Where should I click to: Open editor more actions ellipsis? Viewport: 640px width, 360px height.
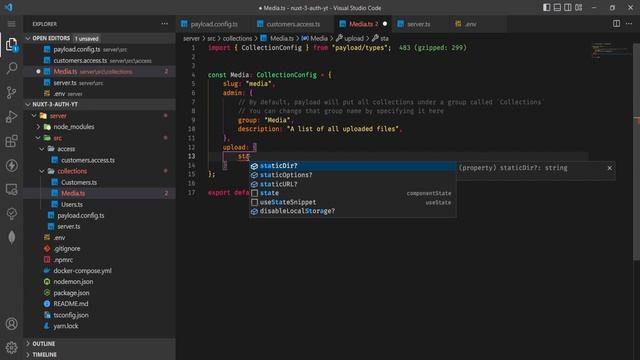(x=629, y=24)
